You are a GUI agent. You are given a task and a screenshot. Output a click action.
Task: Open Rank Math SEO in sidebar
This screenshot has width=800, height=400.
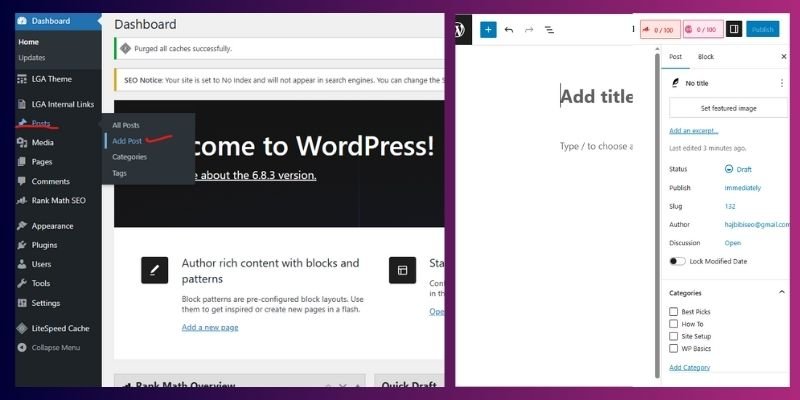pyautogui.click(x=58, y=201)
